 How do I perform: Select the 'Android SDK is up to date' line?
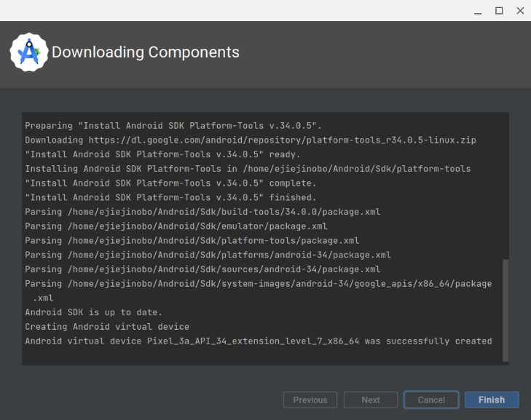pos(93,312)
